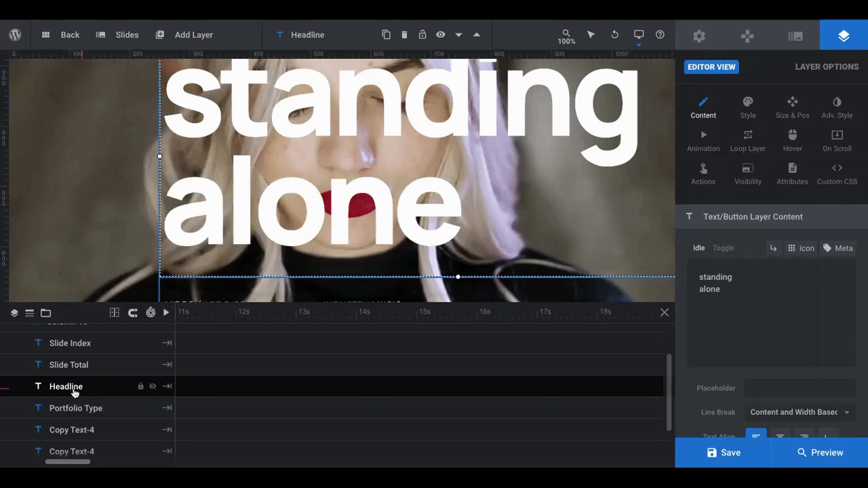Toggle the timeline frame selection grid icon
The height and width of the screenshot is (488, 868).
pyautogui.click(x=115, y=312)
